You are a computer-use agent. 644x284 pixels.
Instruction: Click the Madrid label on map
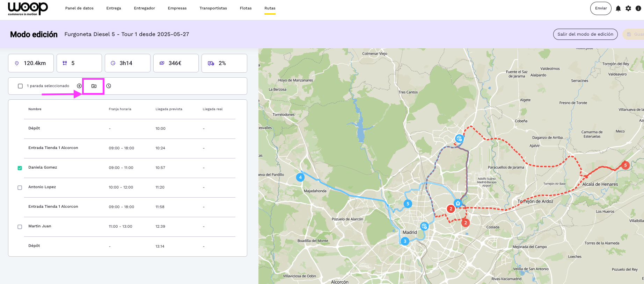pos(410,233)
